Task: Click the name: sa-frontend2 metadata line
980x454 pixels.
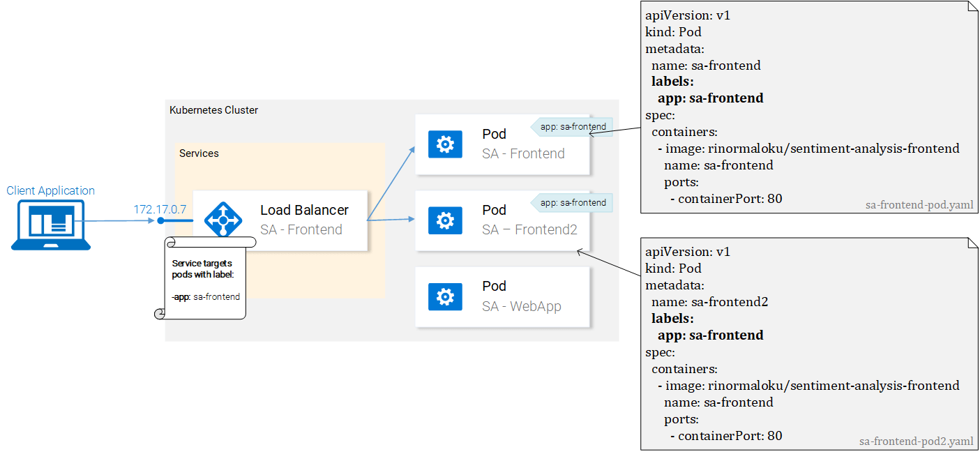Action: point(709,302)
